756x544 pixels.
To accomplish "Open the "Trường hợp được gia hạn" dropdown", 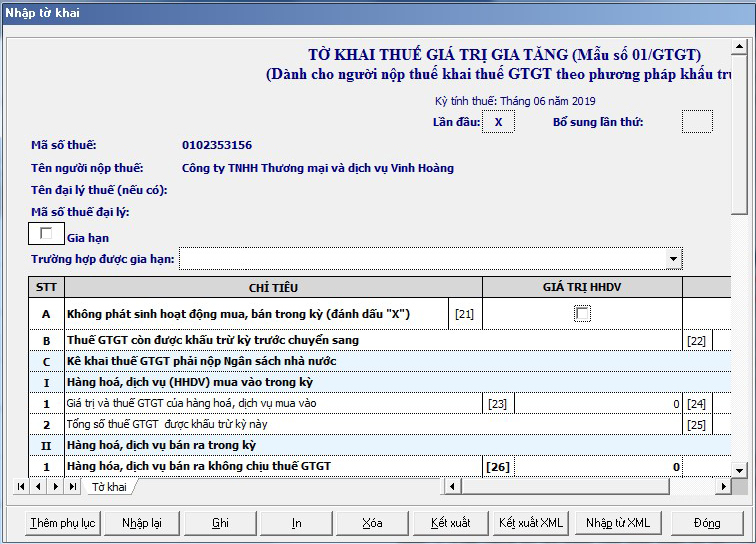I will [x=672, y=260].
